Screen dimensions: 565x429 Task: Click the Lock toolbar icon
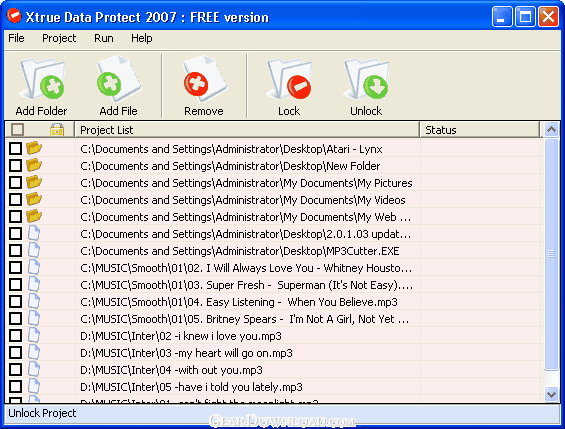pyautogui.click(x=289, y=79)
